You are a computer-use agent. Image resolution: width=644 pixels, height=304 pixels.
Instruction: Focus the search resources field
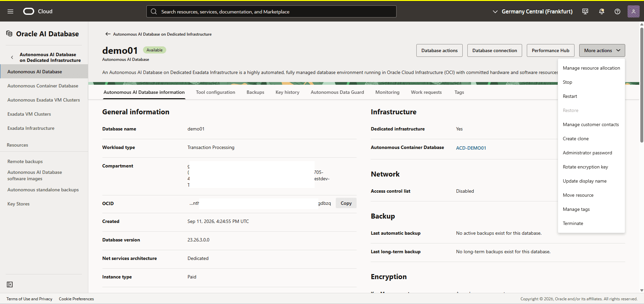(x=271, y=11)
